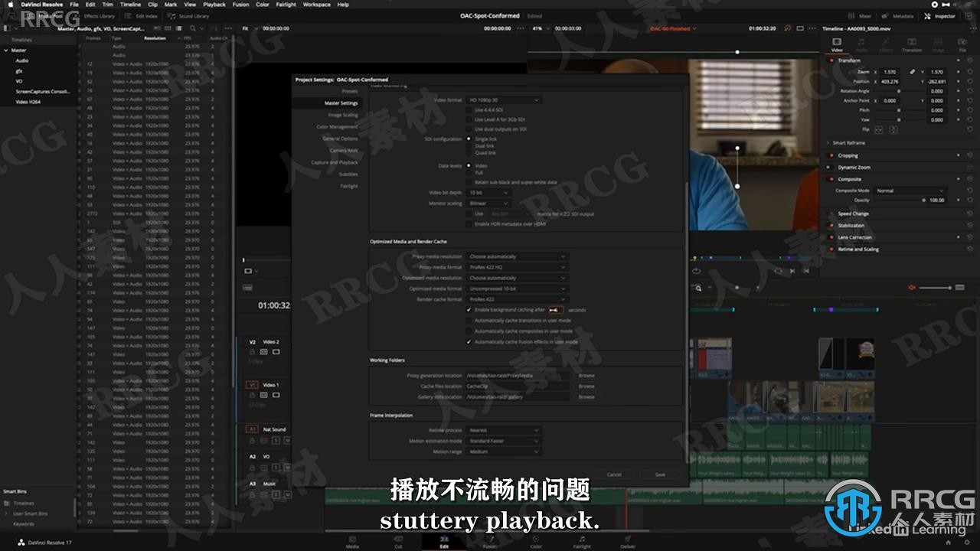Lock the Video 1 track
Screen dimensions: 980x551
[252, 395]
